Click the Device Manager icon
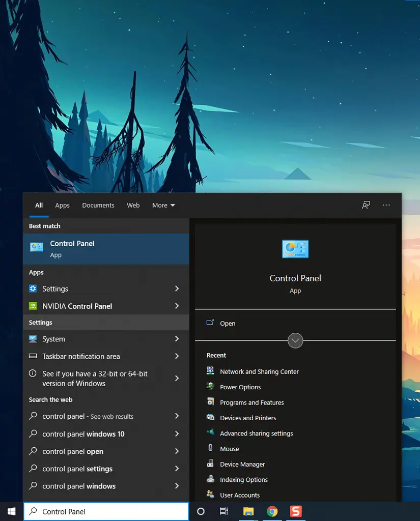The height and width of the screenshot is (521, 420). [x=210, y=463]
